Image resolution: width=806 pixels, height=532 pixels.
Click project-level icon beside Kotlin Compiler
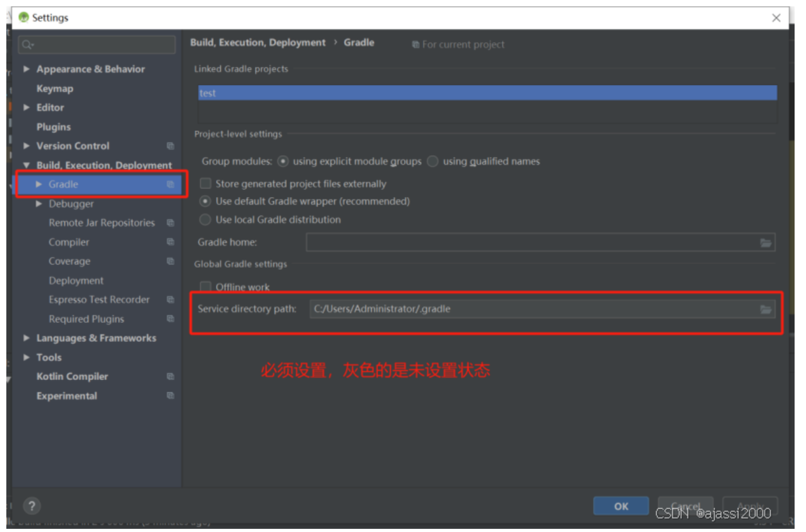[x=170, y=376]
